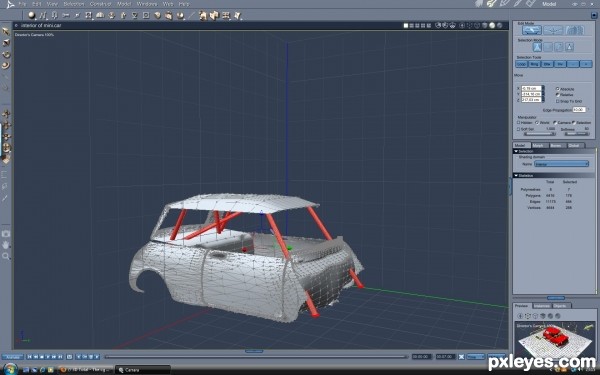Enable the Snap To Grid checkbox
Viewport: 600px width, 375px height.
coord(558,101)
